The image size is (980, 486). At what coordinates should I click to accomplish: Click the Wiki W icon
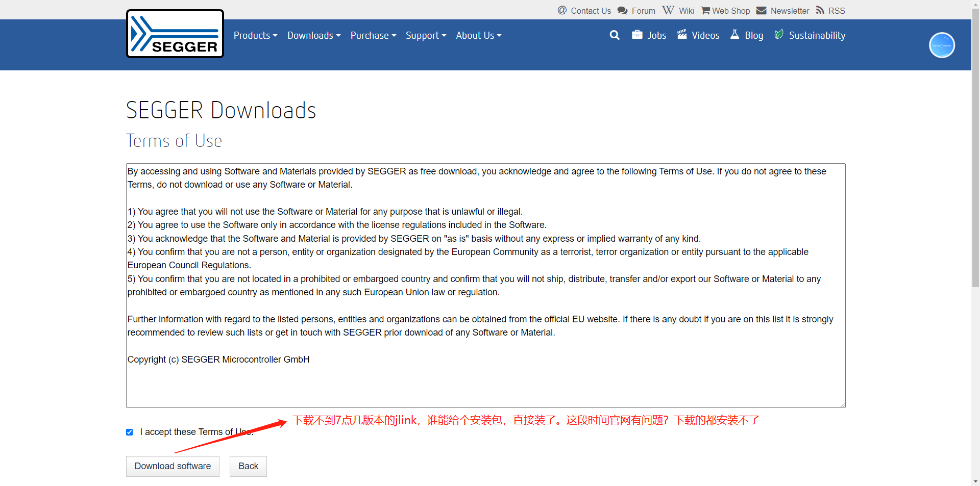click(x=668, y=10)
